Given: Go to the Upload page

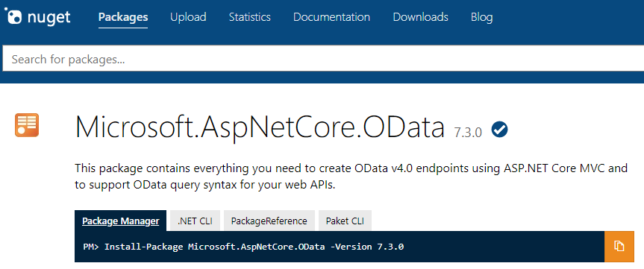Looking at the screenshot, I should click(188, 17).
